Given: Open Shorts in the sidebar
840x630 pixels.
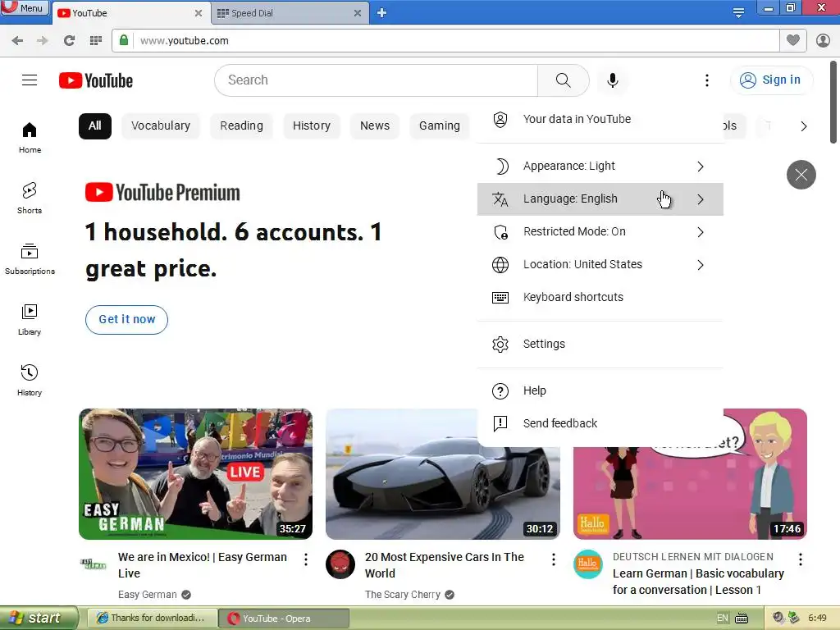Looking at the screenshot, I should point(30,199).
